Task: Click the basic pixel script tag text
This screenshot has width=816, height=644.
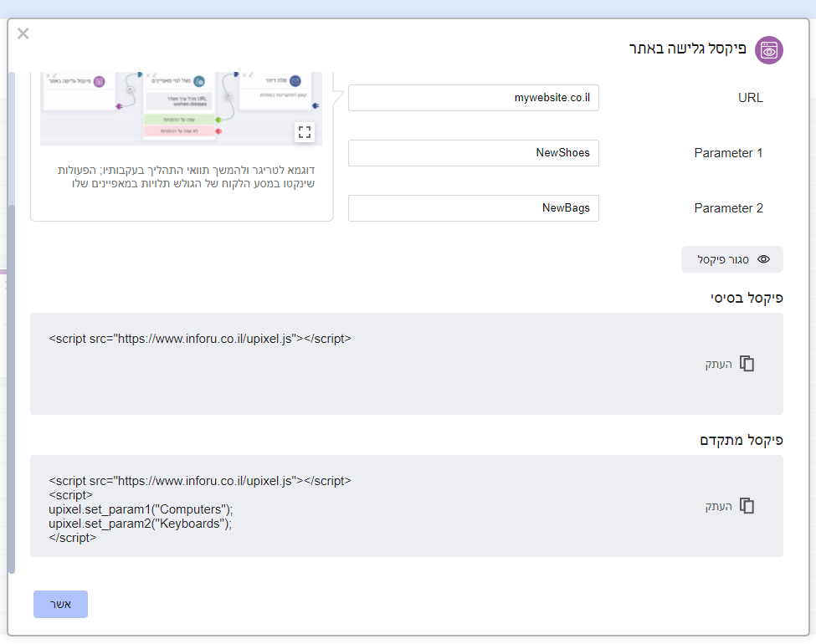Action: point(200,339)
